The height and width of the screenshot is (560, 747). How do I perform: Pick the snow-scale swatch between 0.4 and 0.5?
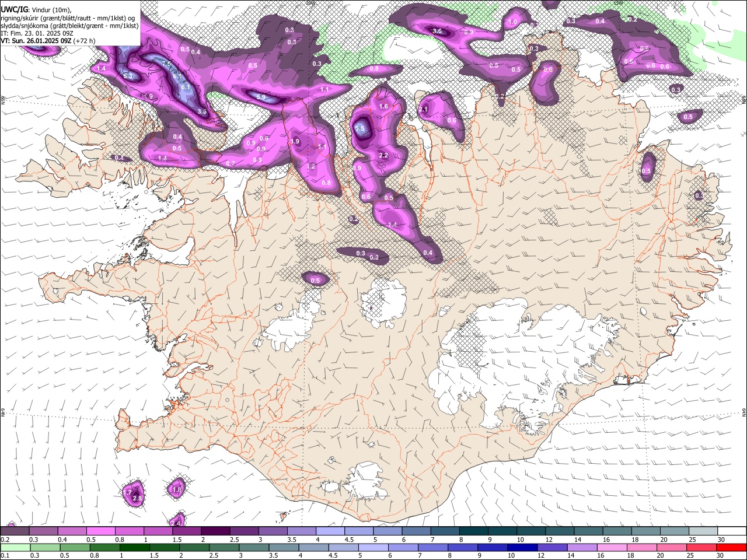72,531
